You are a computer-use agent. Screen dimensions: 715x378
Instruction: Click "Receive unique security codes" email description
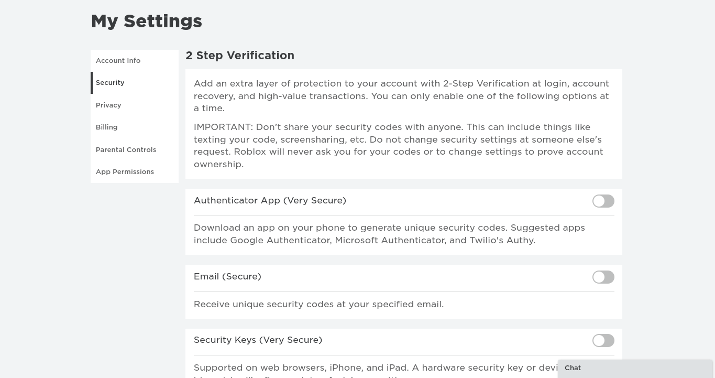[x=319, y=304]
